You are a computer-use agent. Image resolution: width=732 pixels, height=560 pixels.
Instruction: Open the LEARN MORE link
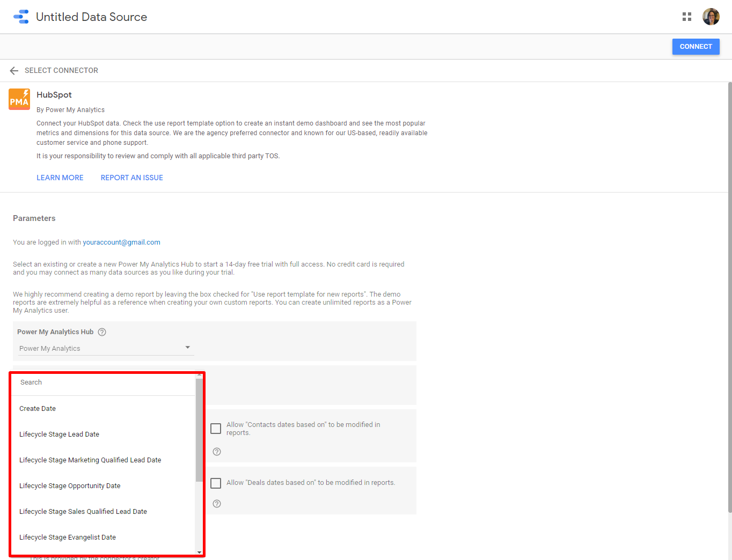coord(60,178)
